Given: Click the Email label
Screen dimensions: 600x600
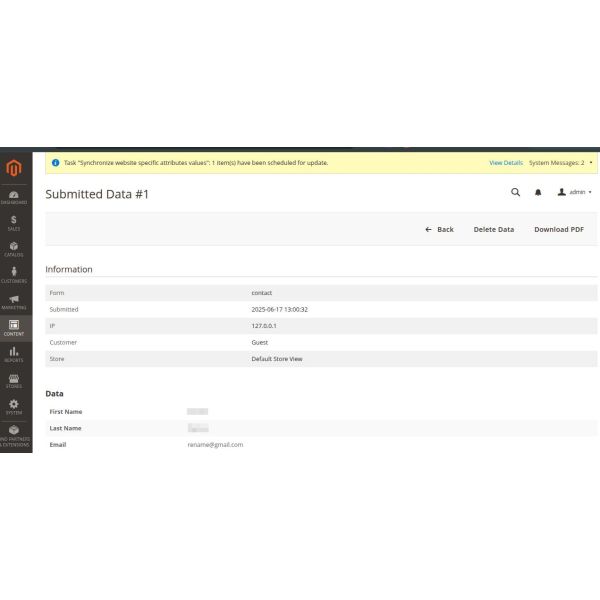Looking at the screenshot, I should [x=58, y=445].
